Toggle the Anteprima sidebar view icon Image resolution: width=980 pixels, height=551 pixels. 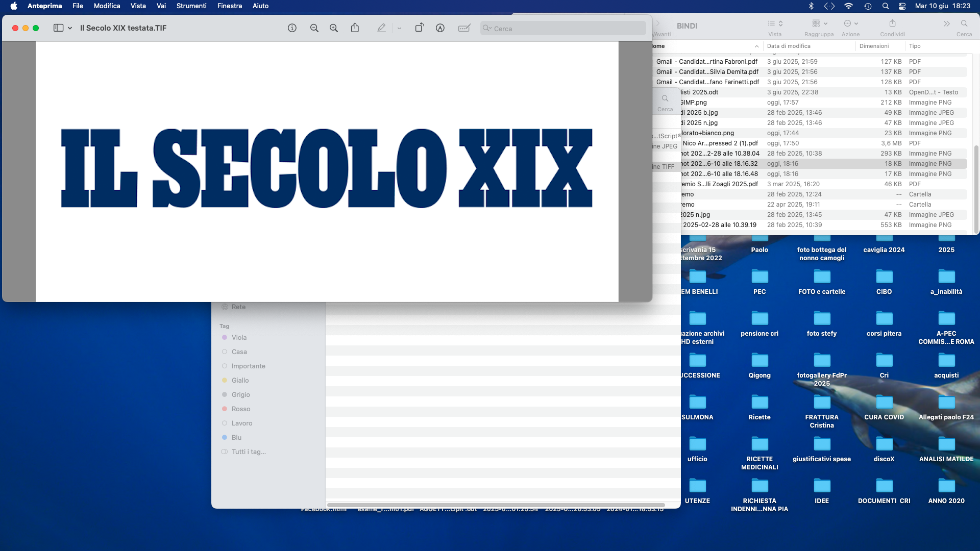click(59, 28)
